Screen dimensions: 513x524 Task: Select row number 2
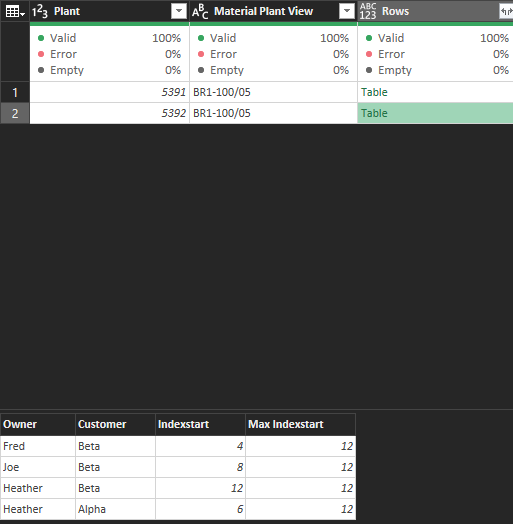(15, 113)
